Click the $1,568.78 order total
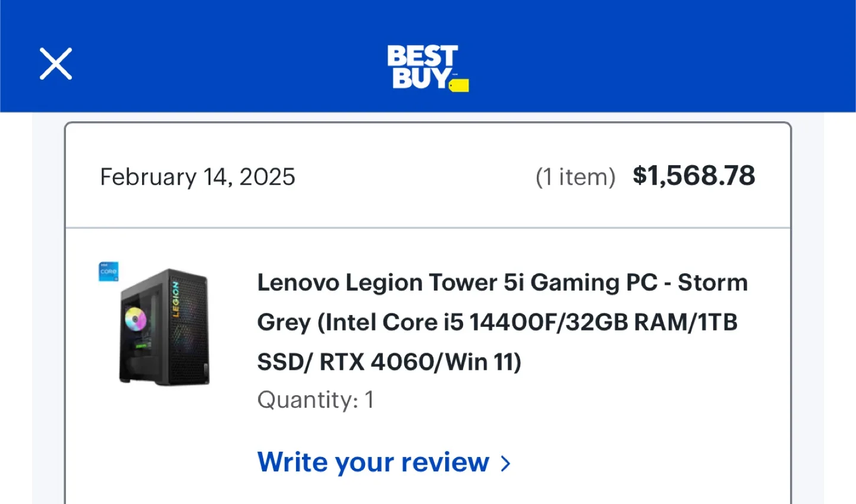This screenshot has width=856, height=504. [694, 175]
